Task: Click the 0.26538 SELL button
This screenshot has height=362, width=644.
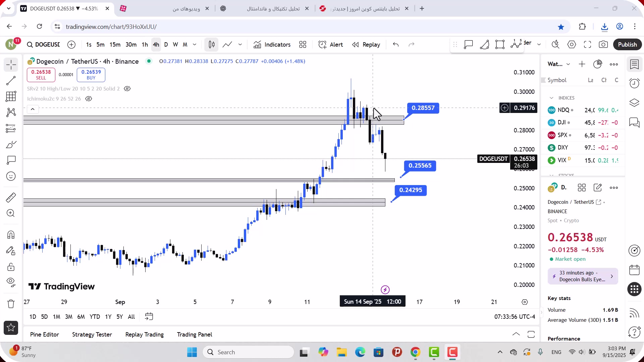Action: 41,75
